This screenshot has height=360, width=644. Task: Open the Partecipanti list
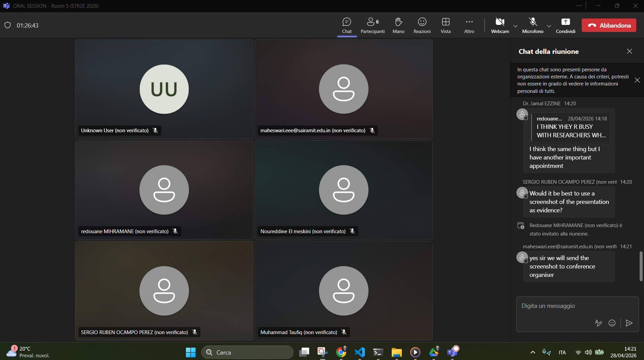pyautogui.click(x=373, y=26)
